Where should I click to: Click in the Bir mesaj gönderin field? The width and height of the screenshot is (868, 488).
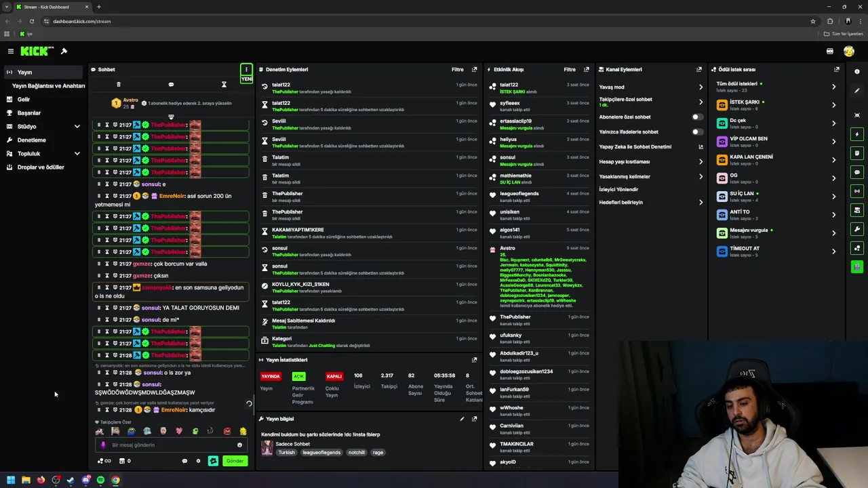pos(171,445)
